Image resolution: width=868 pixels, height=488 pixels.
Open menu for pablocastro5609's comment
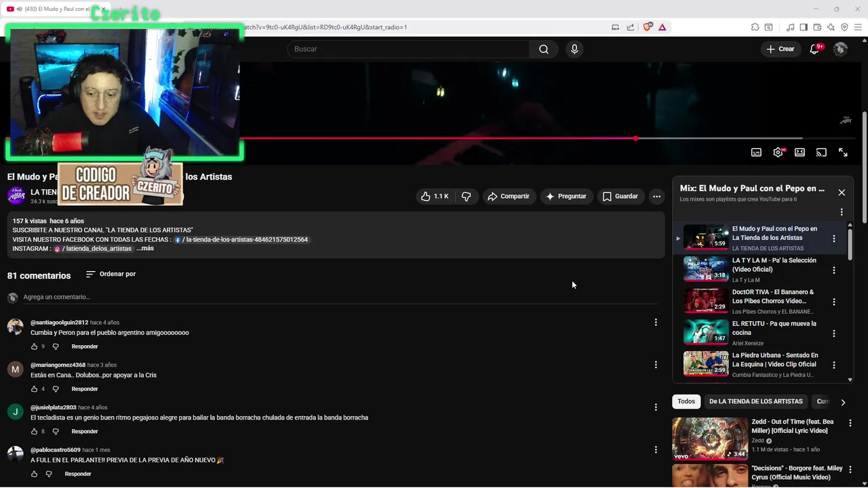point(655,449)
